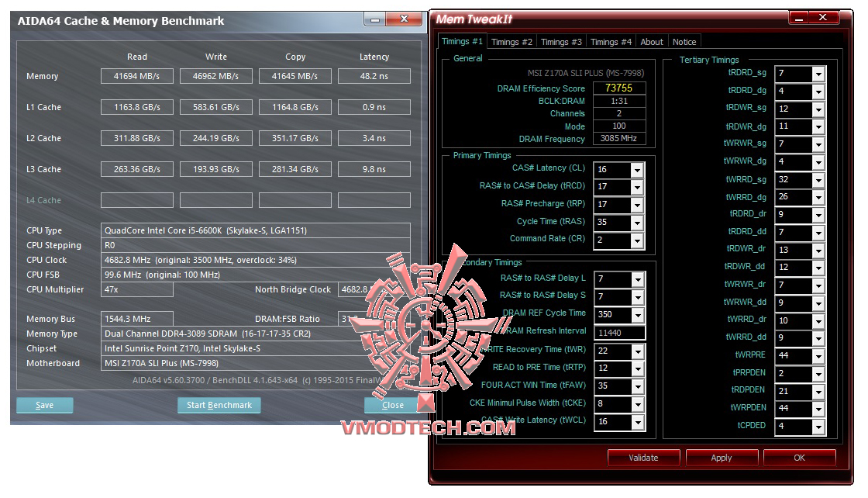
Task: Expand DRAM REF Cycle Time dropdown
Action: (638, 315)
